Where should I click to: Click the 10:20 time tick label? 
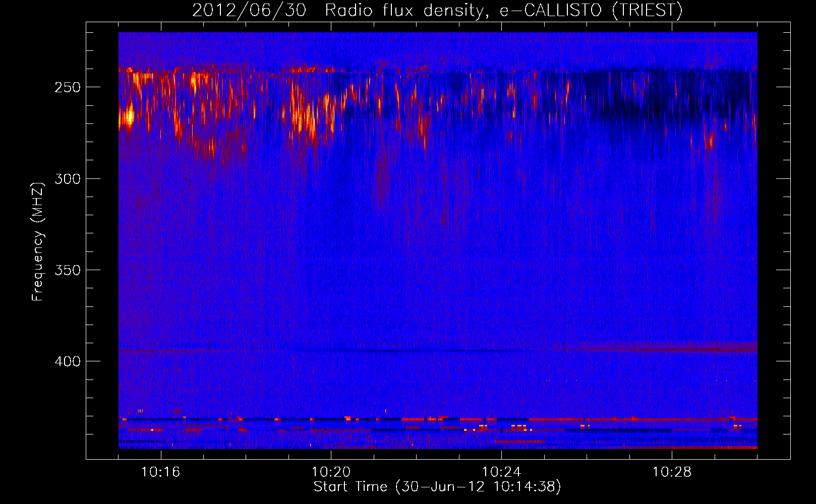point(331,472)
